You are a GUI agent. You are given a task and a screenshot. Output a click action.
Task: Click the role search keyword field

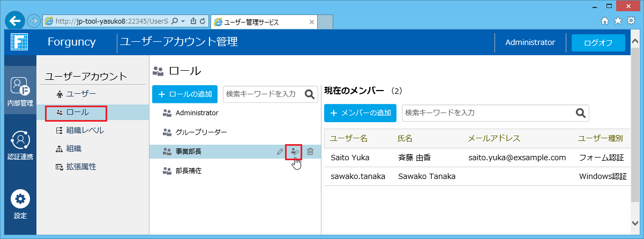point(262,94)
